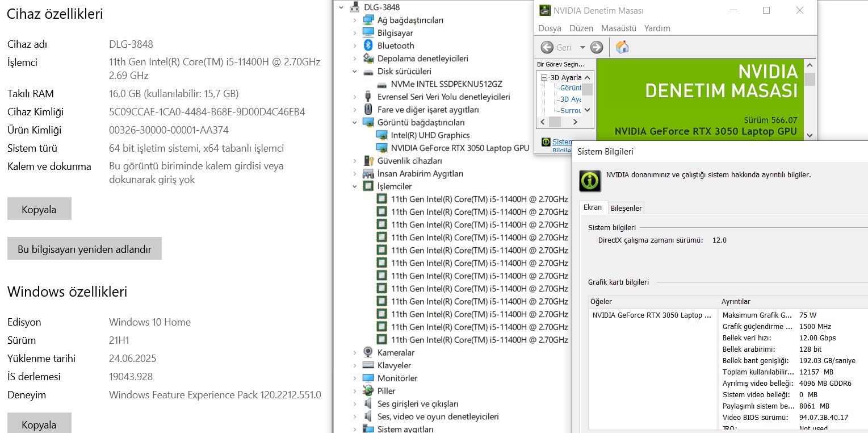This screenshot has height=433, width=868.
Task: Click the Kameralar camera icon
Action: (368, 352)
